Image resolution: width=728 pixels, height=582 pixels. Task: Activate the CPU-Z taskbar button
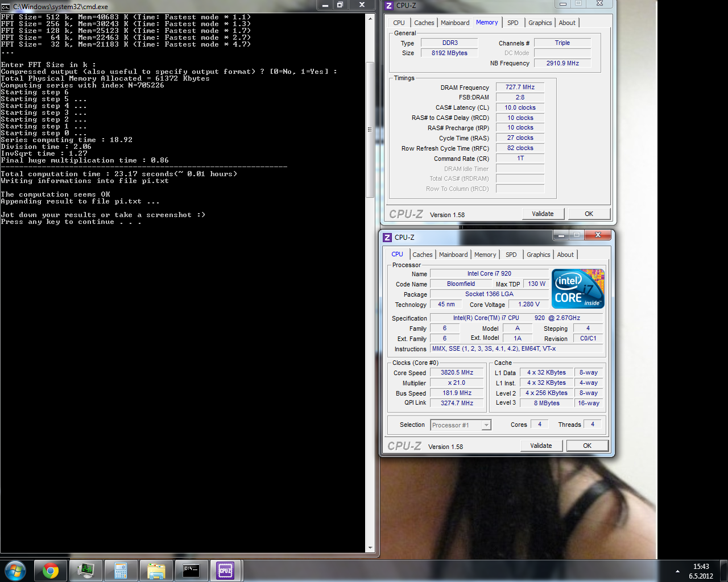[x=226, y=570]
